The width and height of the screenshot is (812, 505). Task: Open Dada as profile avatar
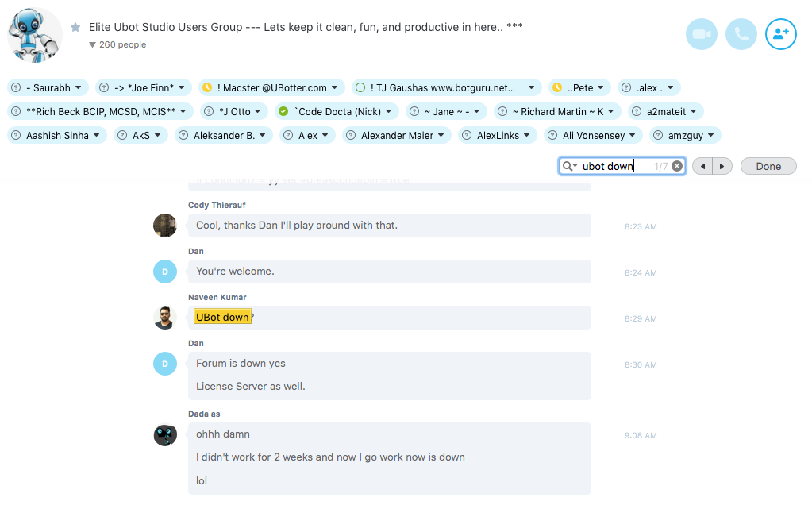(164, 434)
